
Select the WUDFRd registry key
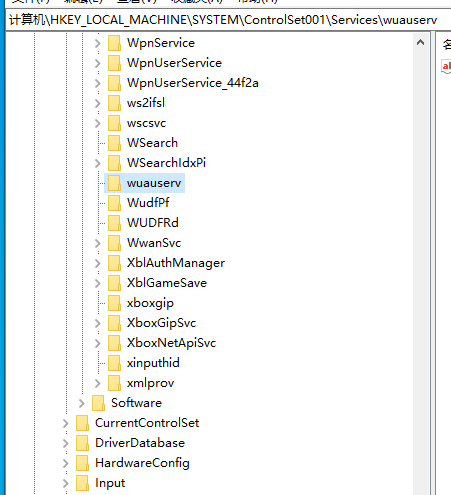(153, 223)
